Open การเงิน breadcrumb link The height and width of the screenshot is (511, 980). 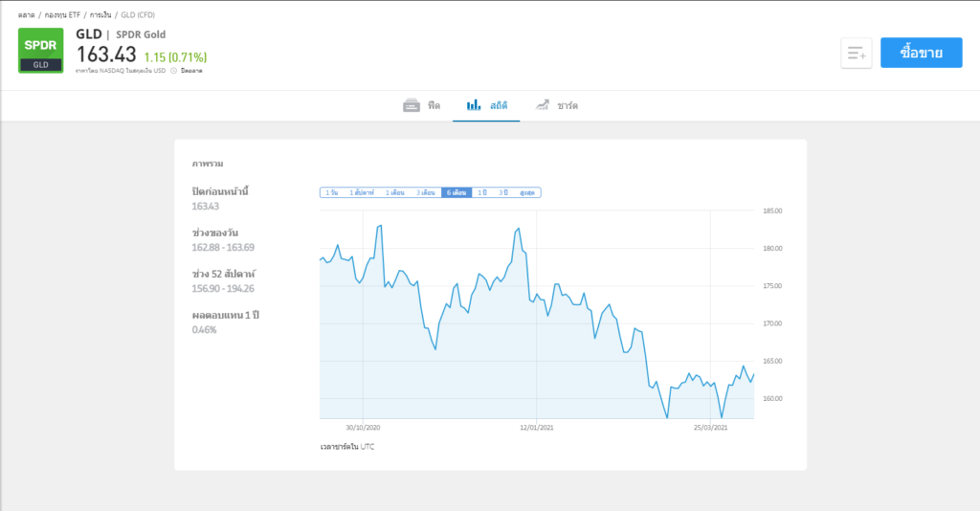100,15
